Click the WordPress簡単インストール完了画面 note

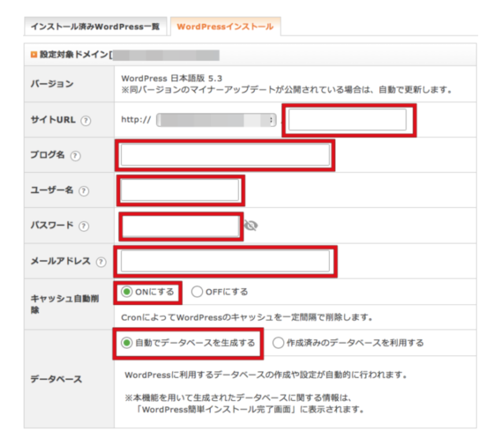click(x=245, y=404)
